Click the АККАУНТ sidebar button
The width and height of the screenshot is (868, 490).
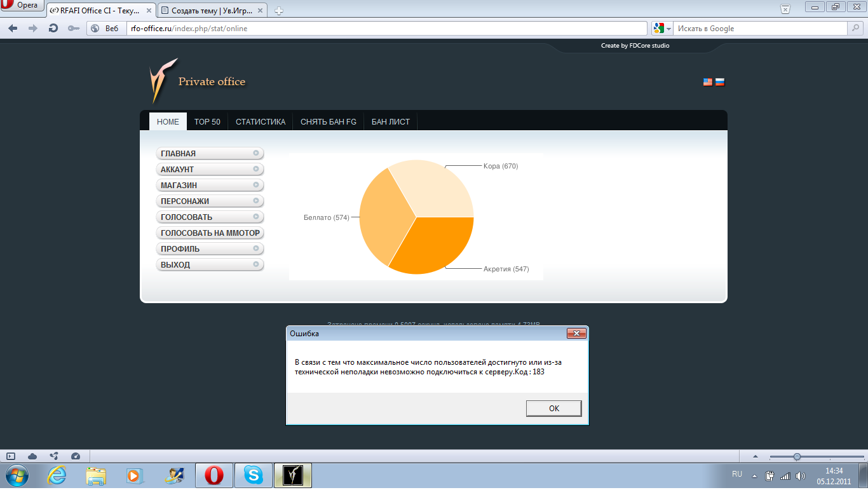click(x=210, y=170)
